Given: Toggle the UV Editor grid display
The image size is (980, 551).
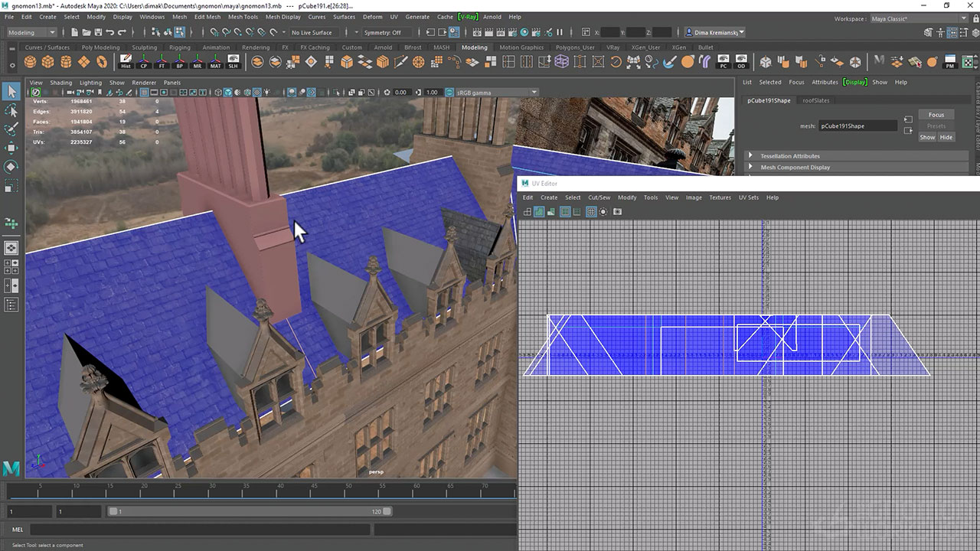Looking at the screenshot, I should pos(591,212).
